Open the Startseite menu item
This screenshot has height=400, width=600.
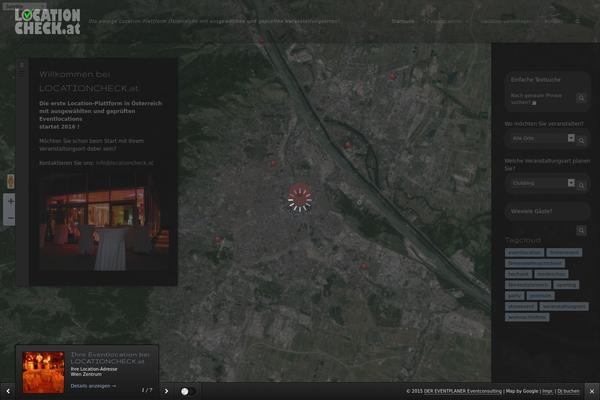click(x=403, y=21)
